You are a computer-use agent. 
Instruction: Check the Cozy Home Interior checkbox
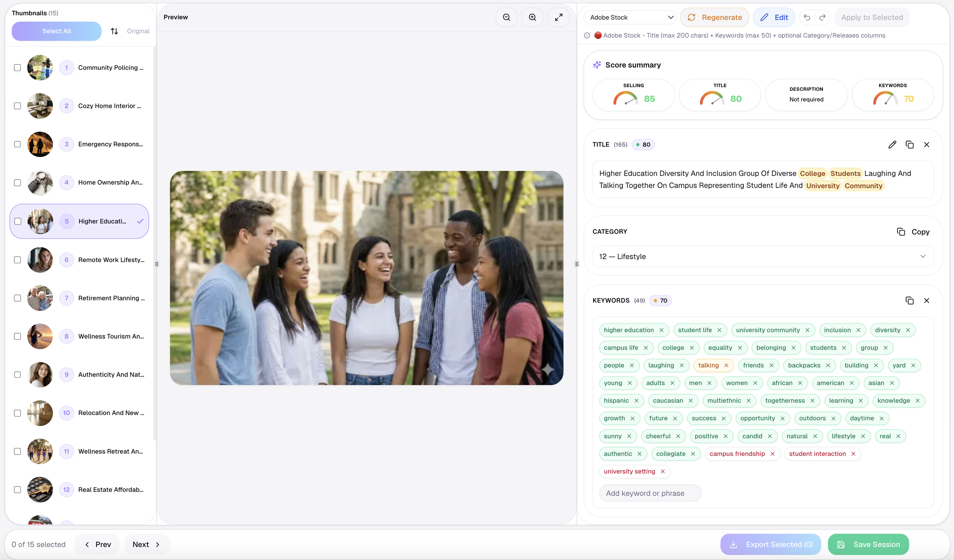pyautogui.click(x=17, y=106)
